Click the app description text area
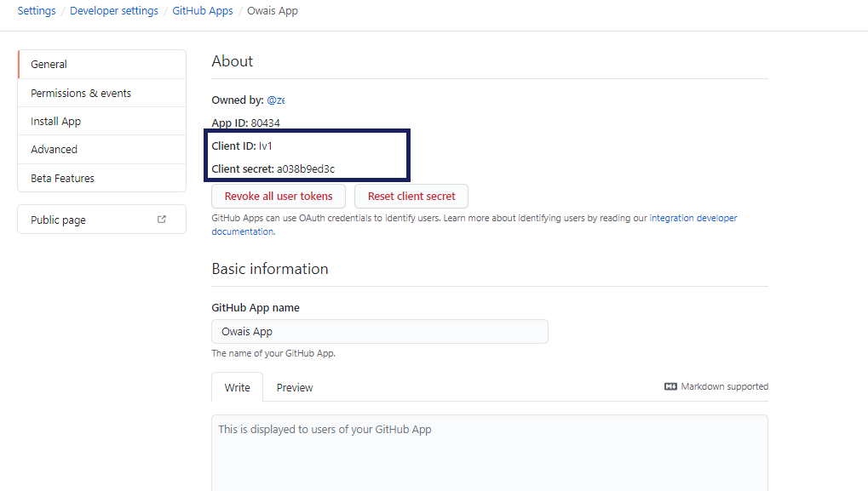This screenshot has height=491, width=868. [x=490, y=442]
